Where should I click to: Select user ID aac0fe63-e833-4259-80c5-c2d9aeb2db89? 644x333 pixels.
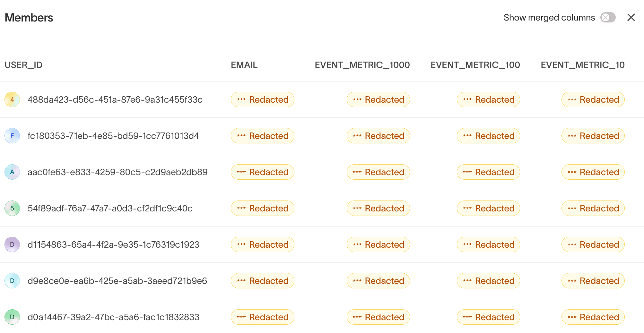(117, 172)
